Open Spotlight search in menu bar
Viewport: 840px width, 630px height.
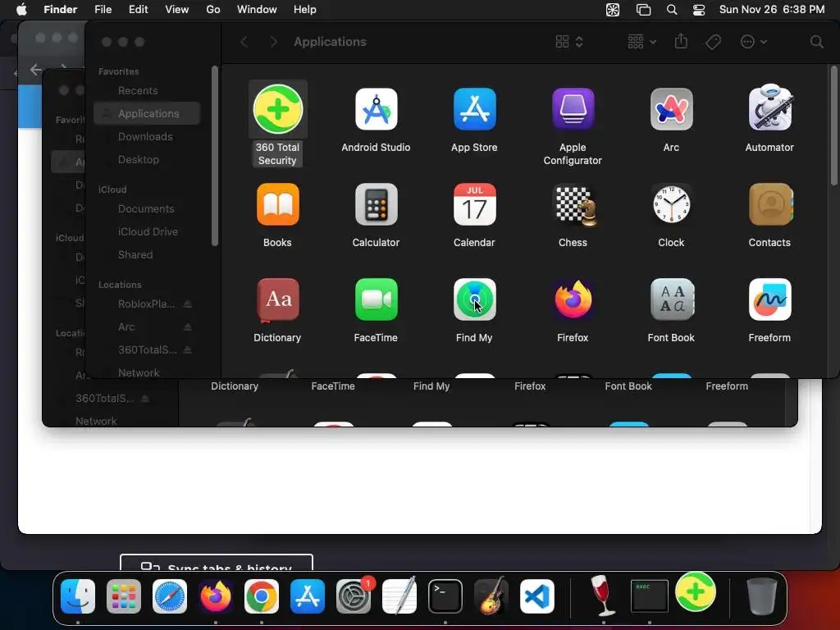pyautogui.click(x=672, y=10)
